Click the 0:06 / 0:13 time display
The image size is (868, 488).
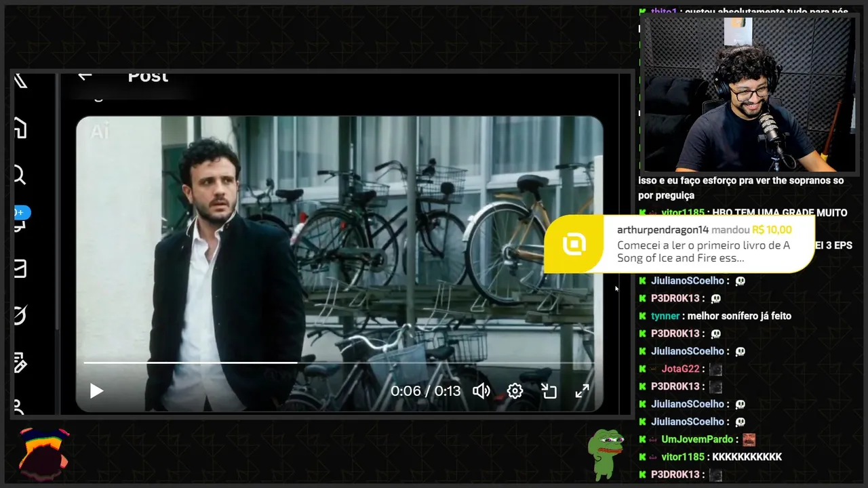[425, 391]
